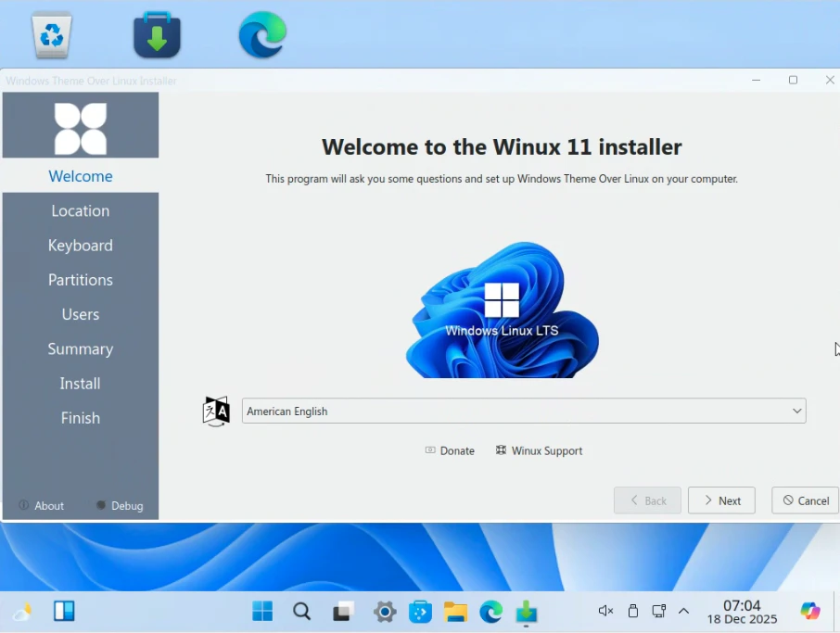Image resolution: width=840 pixels, height=633 pixels.
Task: Open the Recycle Bin desktop icon
Action: coord(51,35)
